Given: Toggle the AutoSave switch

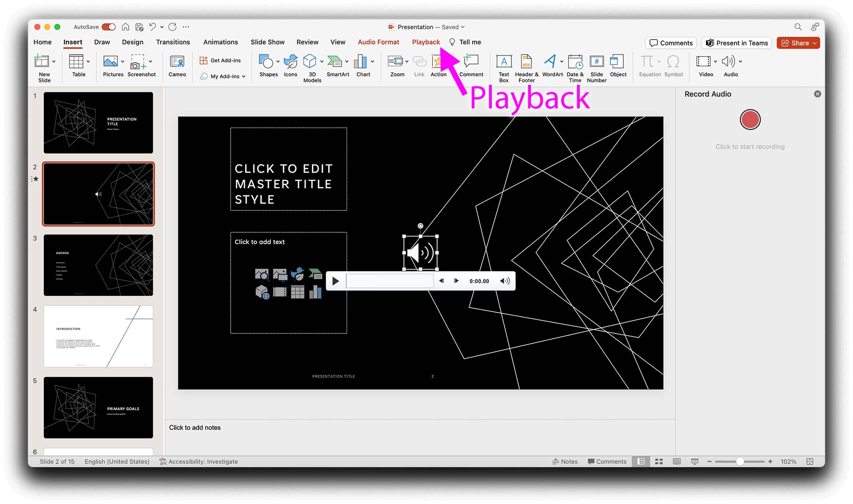Looking at the screenshot, I should coord(108,27).
